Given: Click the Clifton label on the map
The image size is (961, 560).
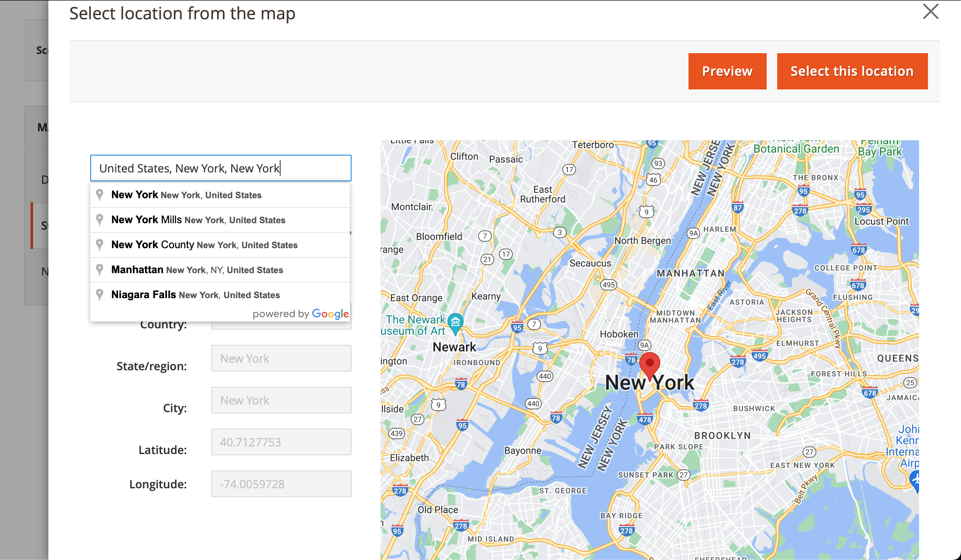Looking at the screenshot, I should pyautogui.click(x=464, y=156).
